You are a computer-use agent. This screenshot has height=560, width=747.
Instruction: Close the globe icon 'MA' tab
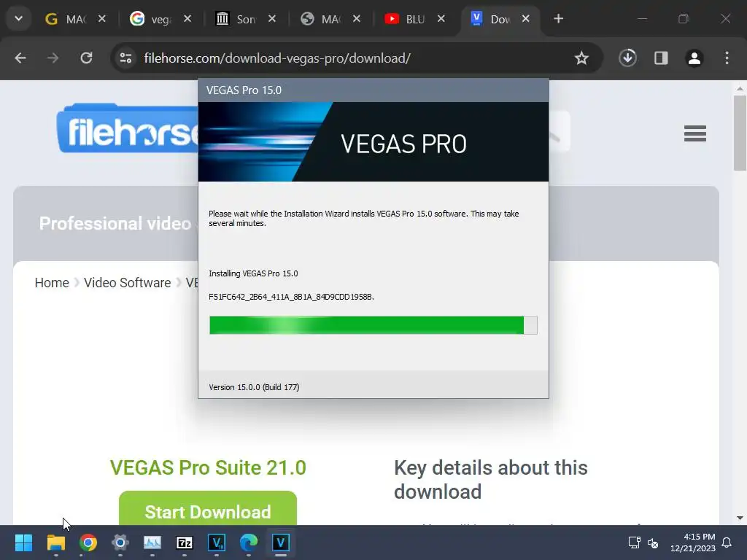tap(356, 19)
